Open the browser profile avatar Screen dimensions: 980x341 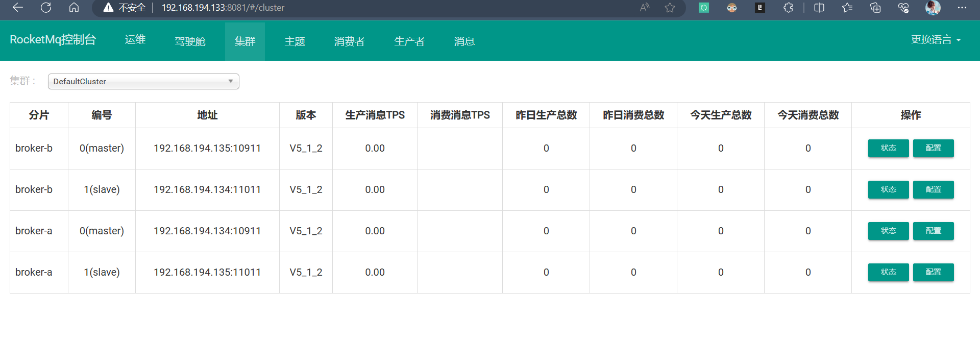coord(933,8)
